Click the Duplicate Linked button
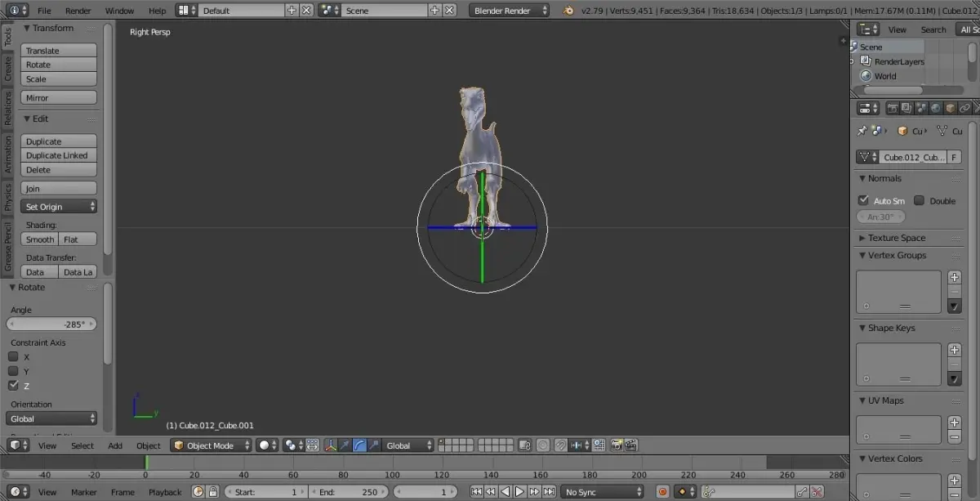The width and height of the screenshot is (980, 501). [59, 155]
